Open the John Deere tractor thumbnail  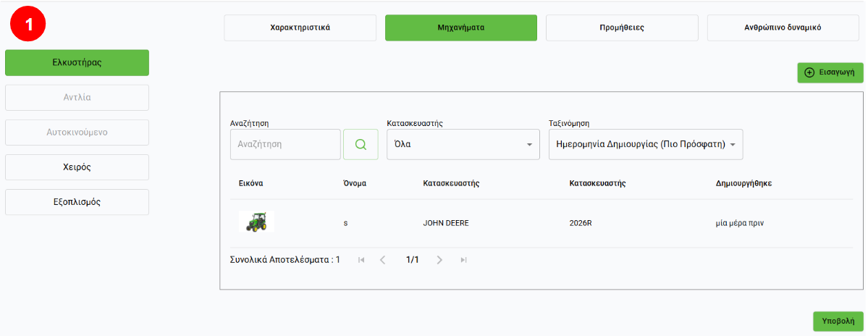coord(256,222)
